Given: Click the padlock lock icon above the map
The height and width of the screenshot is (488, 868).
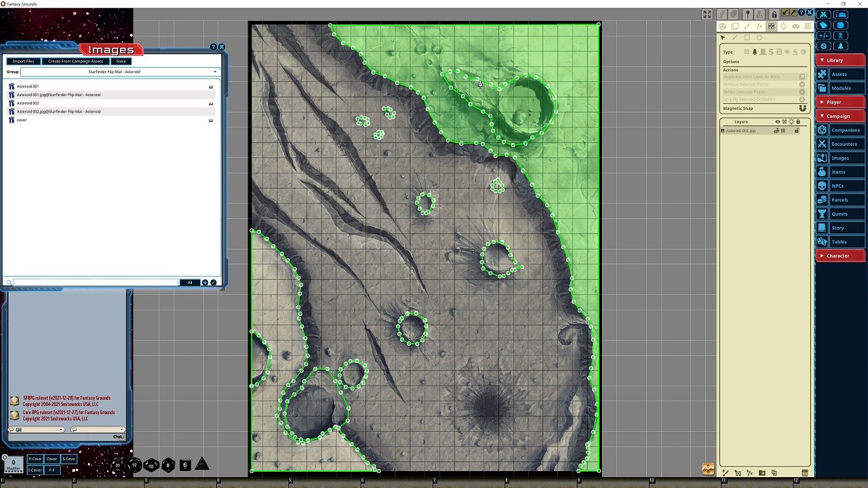Looking at the screenshot, I should [x=774, y=14].
